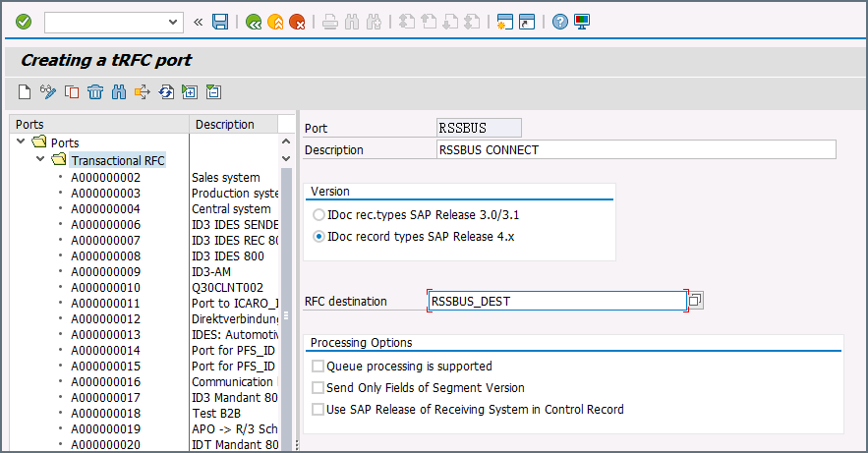Click the yellow Exit icon
Screen dimensions: 868x453
(275, 22)
